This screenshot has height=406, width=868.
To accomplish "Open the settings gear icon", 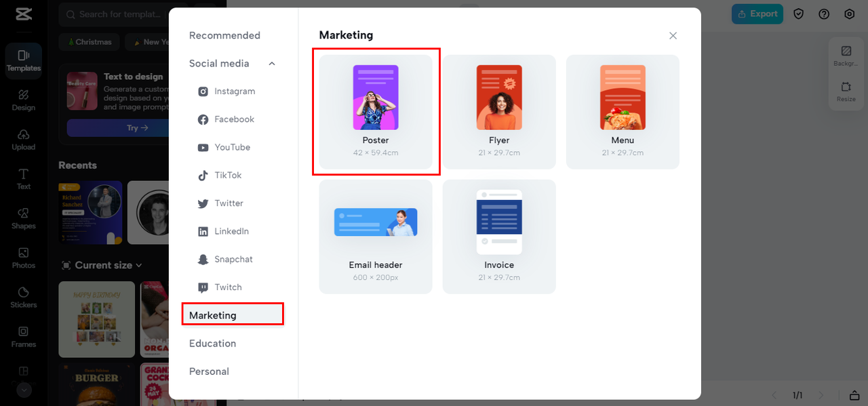I will [x=850, y=14].
